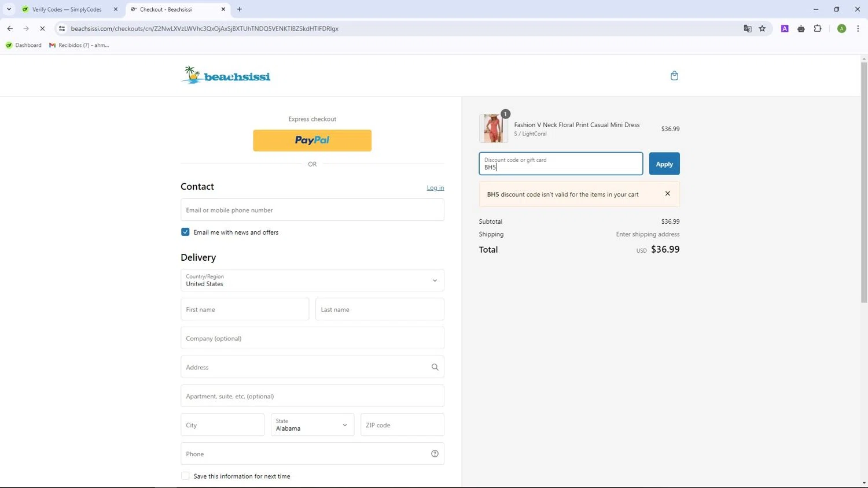Open the shopping bag cart icon

[674, 76]
